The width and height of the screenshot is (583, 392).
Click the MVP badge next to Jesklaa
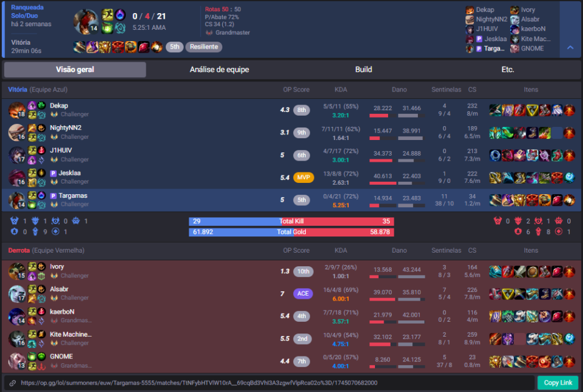(303, 177)
